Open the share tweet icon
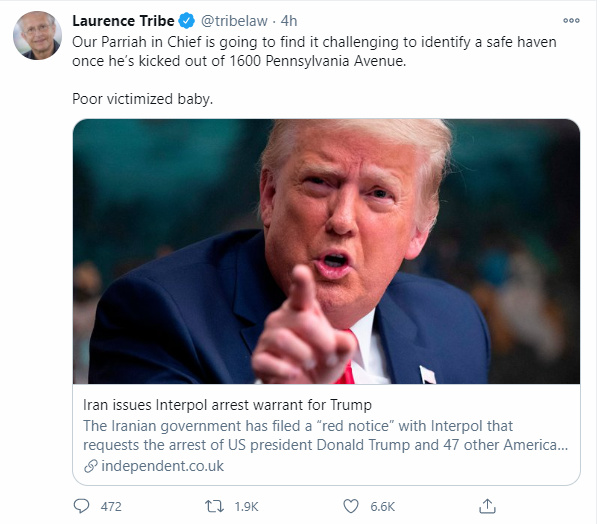This screenshot has height=524, width=606. 487,505
